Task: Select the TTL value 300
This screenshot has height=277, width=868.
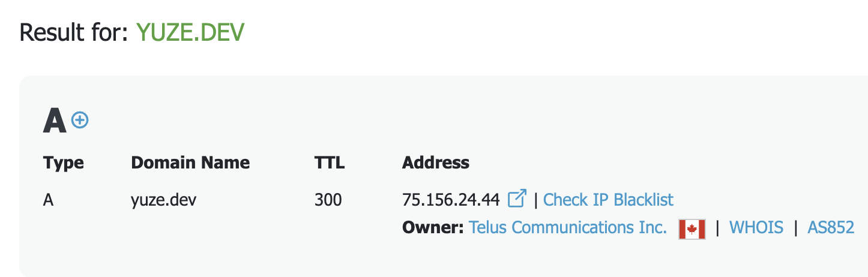Action: (328, 200)
